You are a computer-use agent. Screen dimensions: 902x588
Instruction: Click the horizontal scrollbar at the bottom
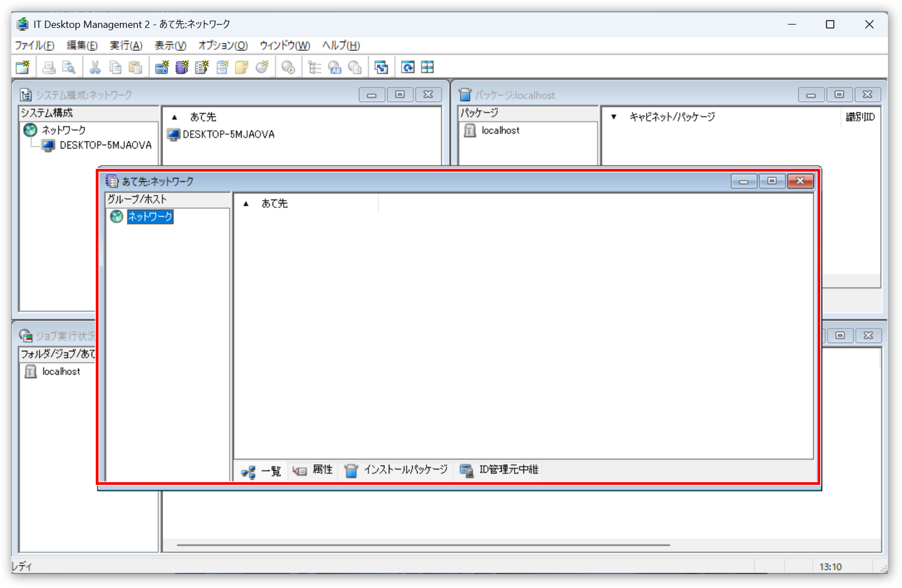423,545
